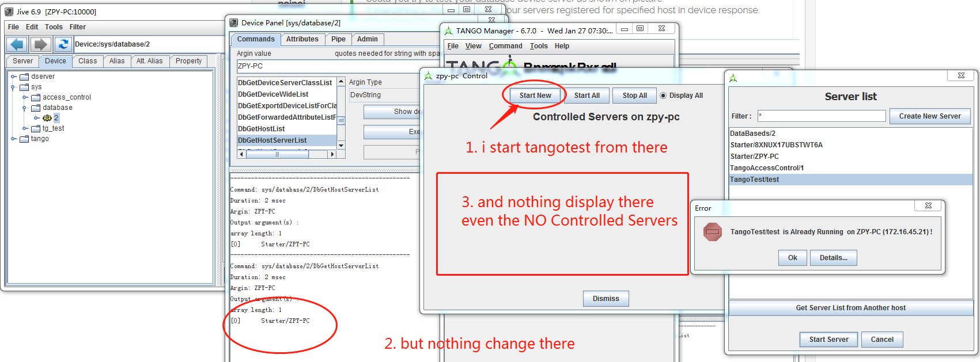Viewport: 980px width, 362px height.
Task: Click the Stop All button
Action: pyautogui.click(x=635, y=96)
